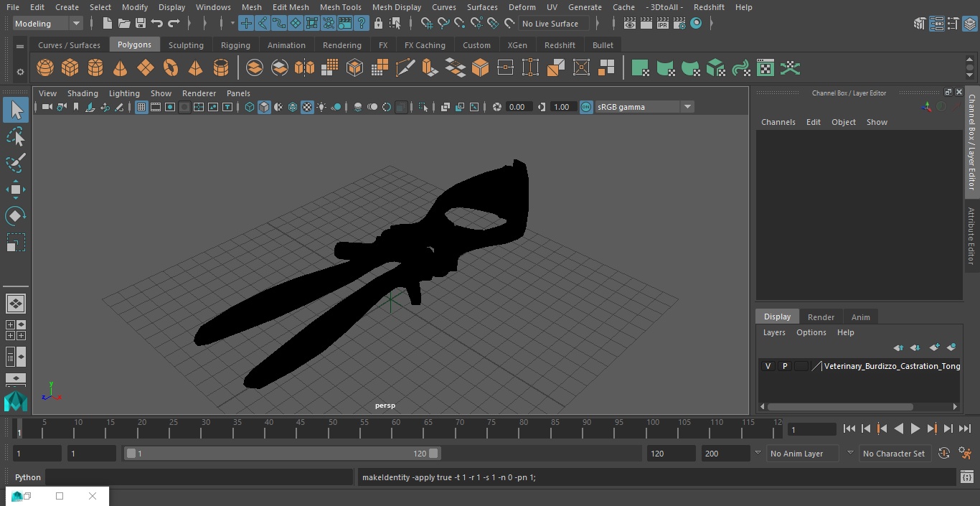The width and height of the screenshot is (980, 506).
Task: Open the No Character Set dropdown
Action: point(896,454)
